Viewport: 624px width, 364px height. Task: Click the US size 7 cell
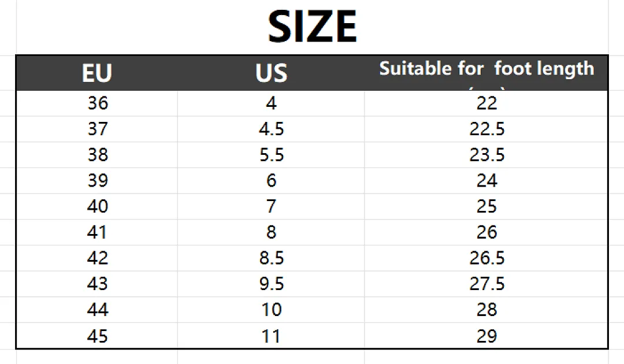click(271, 206)
